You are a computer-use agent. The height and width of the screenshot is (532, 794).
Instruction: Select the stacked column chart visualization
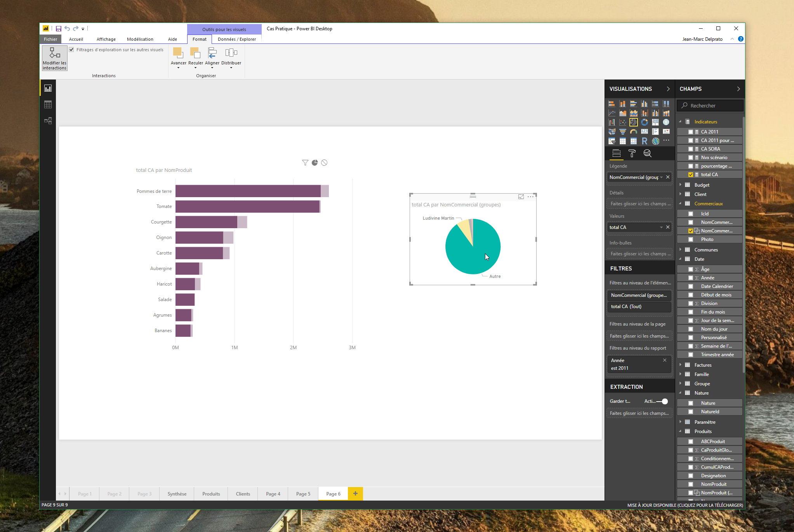tap(622, 104)
